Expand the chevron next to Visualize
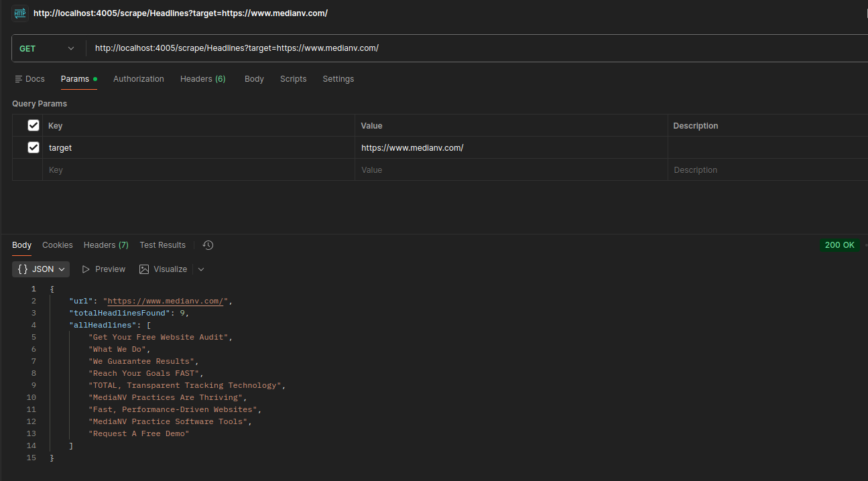This screenshot has width=868, height=481. [x=201, y=269]
